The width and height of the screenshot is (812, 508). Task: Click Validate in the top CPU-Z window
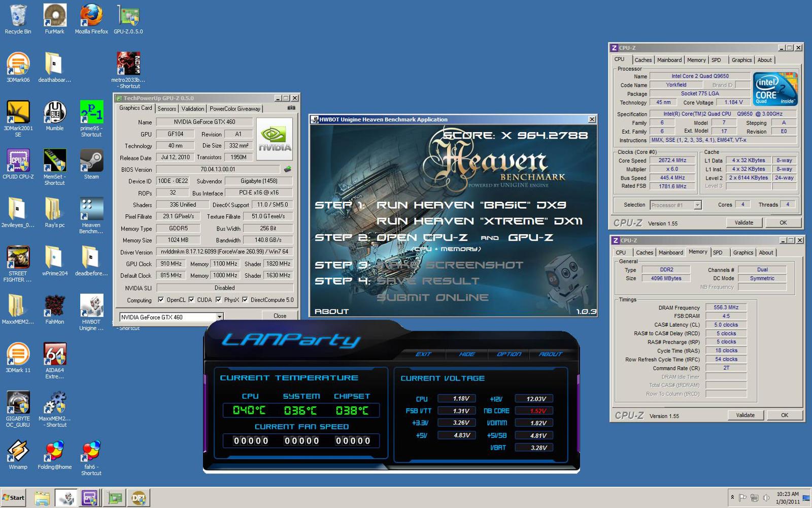tap(744, 223)
